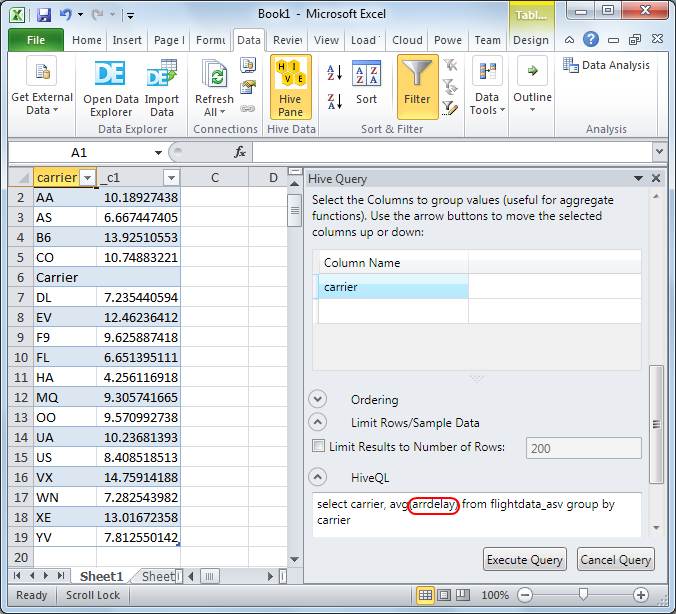Viewport: 676px width, 614px height.
Task: Switch to Page Break Preview
Action: [x=463, y=595]
